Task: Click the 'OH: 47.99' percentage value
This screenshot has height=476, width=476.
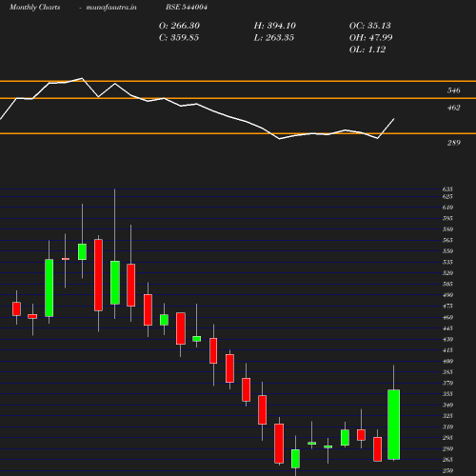Action: tap(370, 38)
